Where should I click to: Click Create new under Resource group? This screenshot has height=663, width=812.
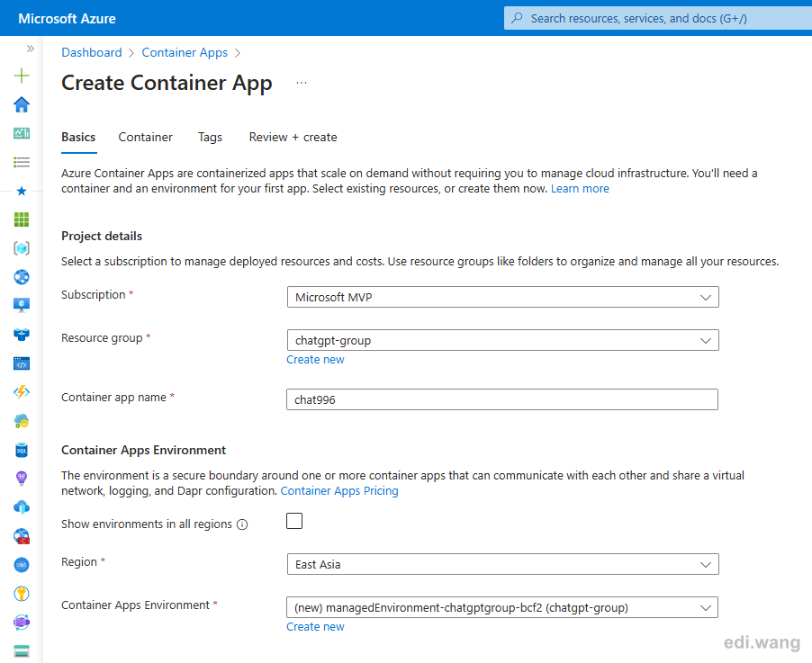[x=315, y=360]
